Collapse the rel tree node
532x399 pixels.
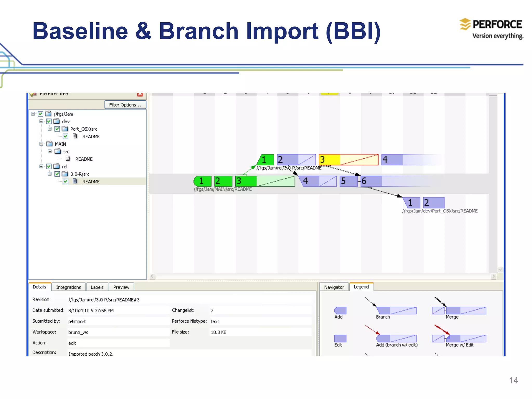(41, 166)
